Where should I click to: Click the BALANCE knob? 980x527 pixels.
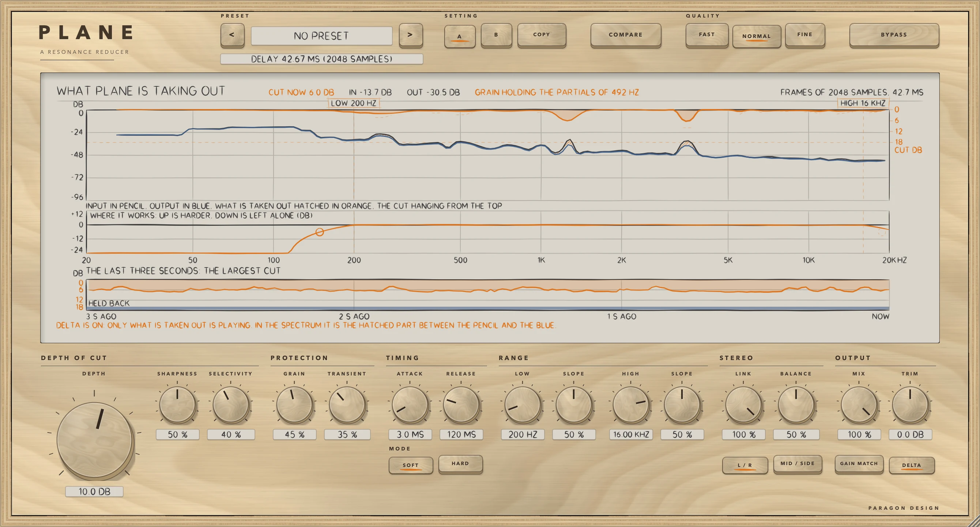(x=796, y=405)
